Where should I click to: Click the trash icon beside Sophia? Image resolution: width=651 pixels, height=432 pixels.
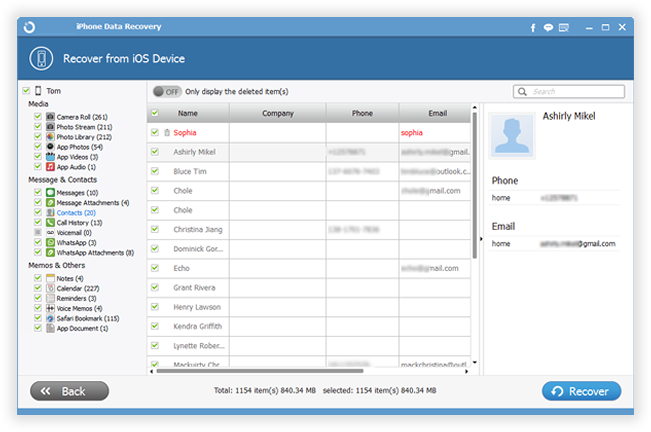point(167,132)
